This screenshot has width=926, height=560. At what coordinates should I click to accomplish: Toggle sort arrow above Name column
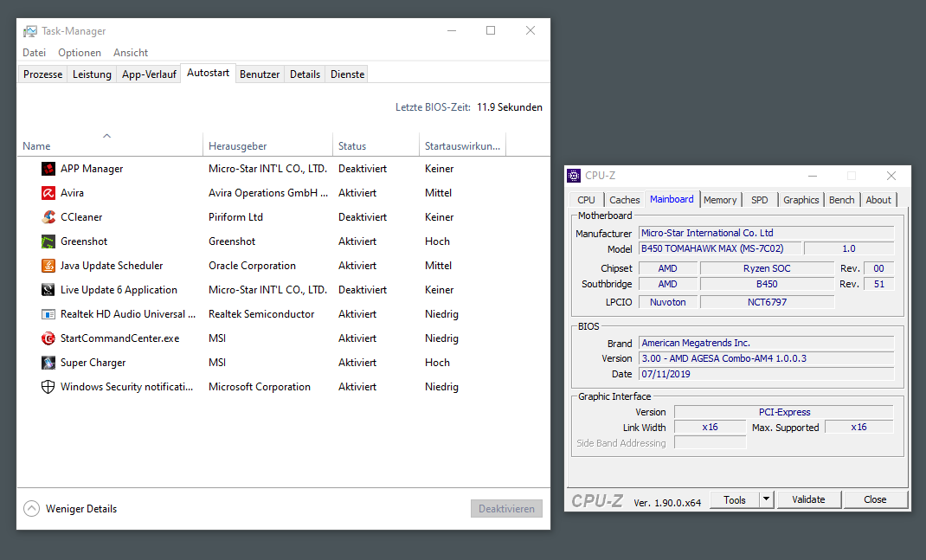click(x=107, y=136)
